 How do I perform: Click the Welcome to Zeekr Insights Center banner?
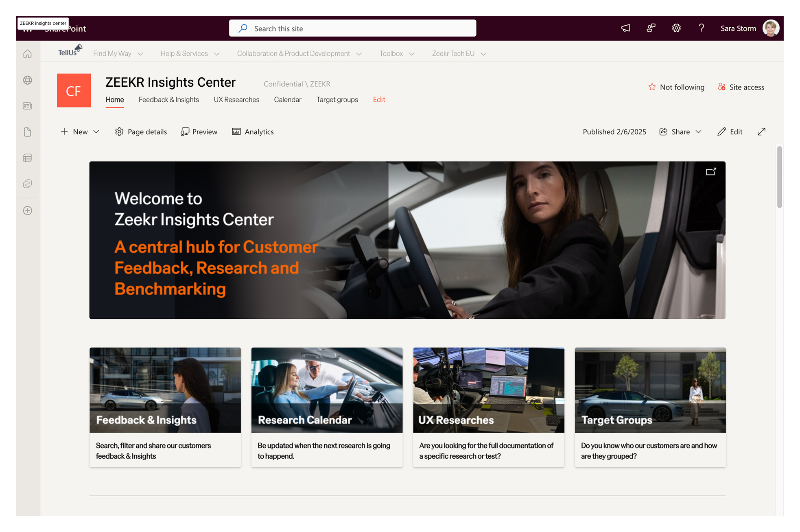click(407, 240)
